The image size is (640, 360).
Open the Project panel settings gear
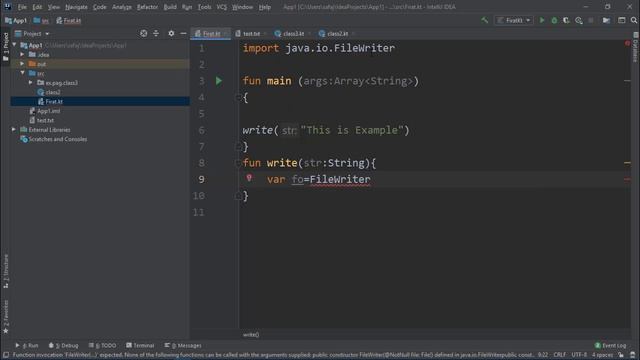[x=171, y=33]
